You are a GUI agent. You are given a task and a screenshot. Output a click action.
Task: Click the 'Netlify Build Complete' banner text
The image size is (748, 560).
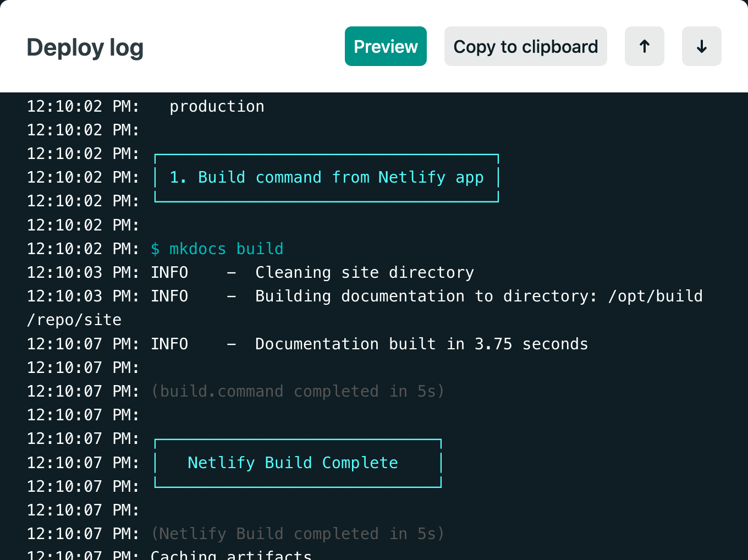(x=293, y=463)
